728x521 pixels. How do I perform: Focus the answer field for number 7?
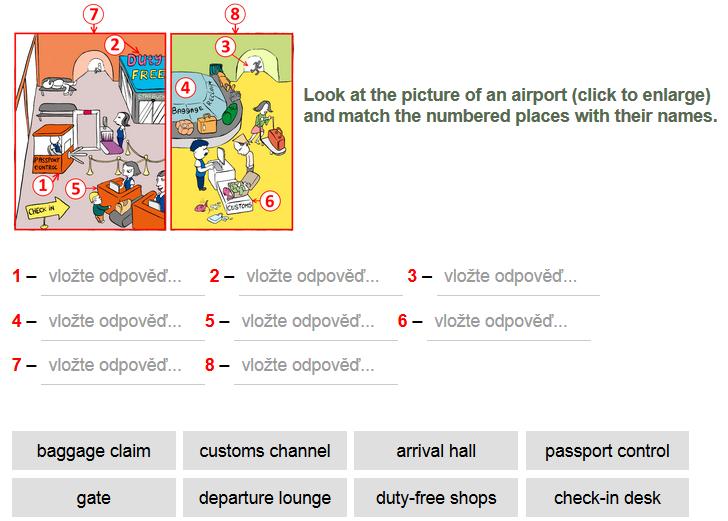tap(123, 366)
